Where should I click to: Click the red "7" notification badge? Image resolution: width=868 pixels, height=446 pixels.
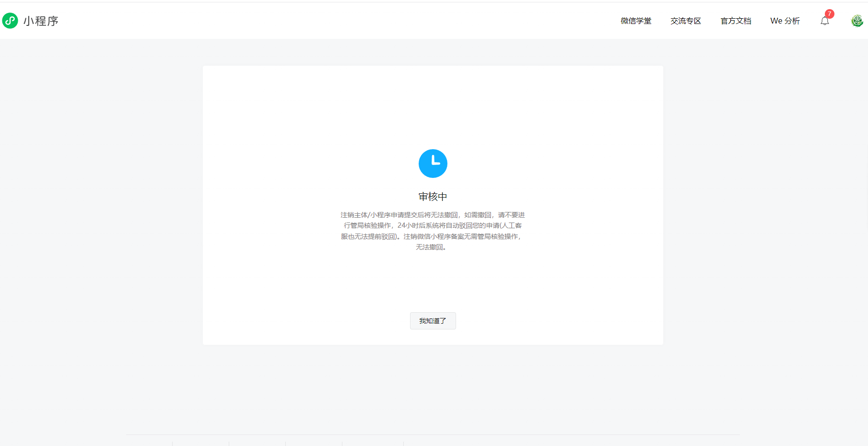[x=830, y=14]
